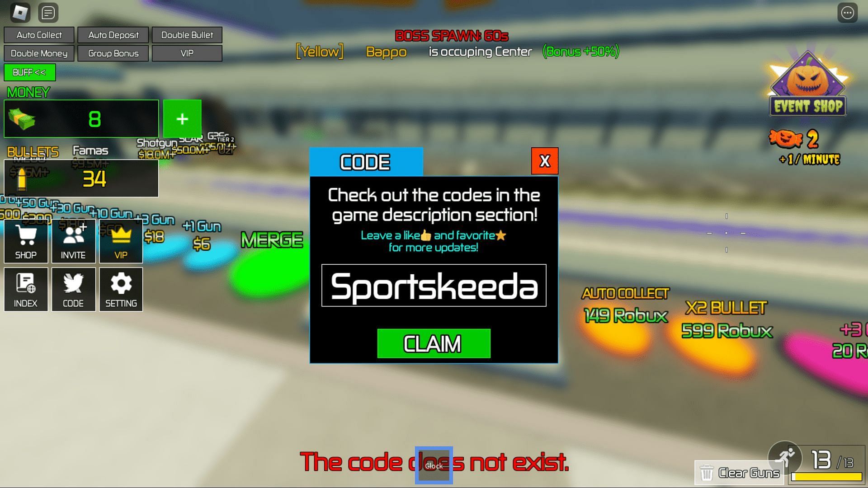Click the SETTING gear icon
Screen dimensions: 868x488
(x=121, y=288)
